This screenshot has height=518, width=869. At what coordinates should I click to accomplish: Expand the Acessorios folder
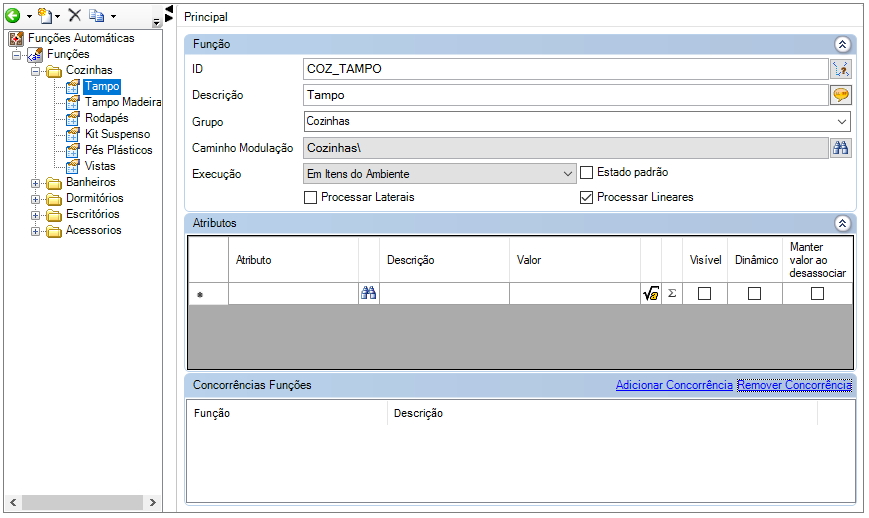(35, 231)
